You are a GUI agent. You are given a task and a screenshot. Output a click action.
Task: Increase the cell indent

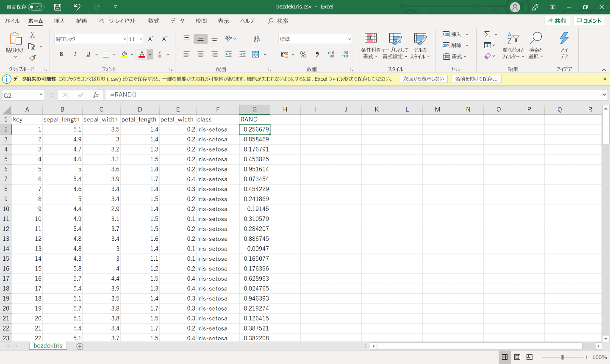coord(242,54)
